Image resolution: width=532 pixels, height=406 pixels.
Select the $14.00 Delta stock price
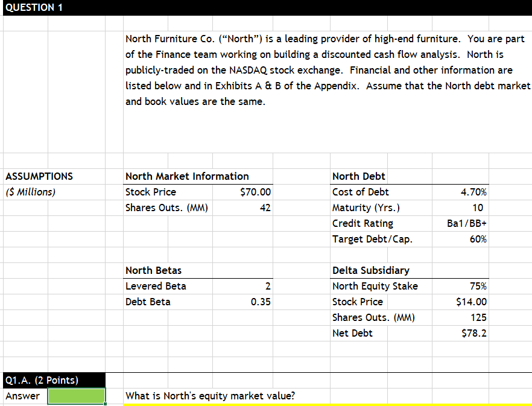(472, 302)
